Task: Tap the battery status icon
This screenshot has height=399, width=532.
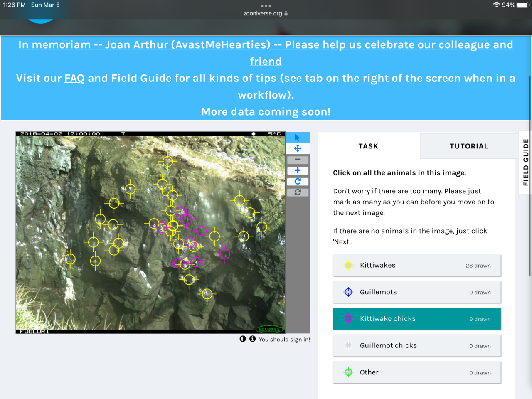Action: coord(523,5)
